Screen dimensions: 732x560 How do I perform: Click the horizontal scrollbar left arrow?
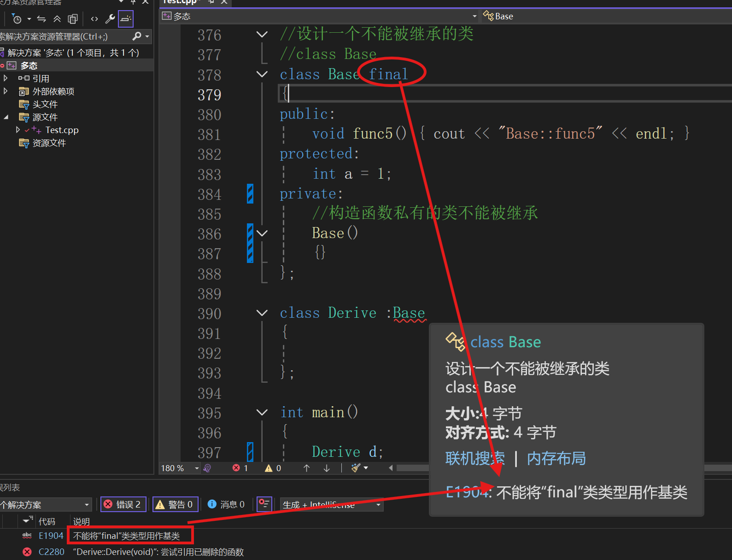[391, 468]
